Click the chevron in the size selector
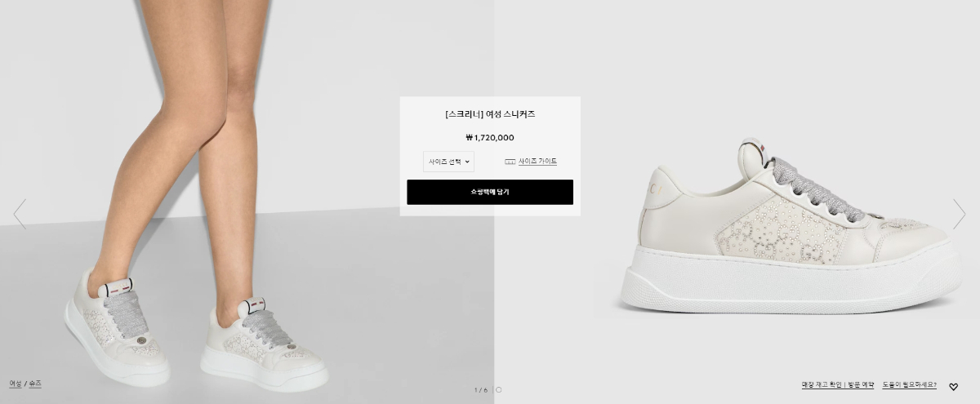The width and height of the screenshot is (980, 404). [467, 162]
